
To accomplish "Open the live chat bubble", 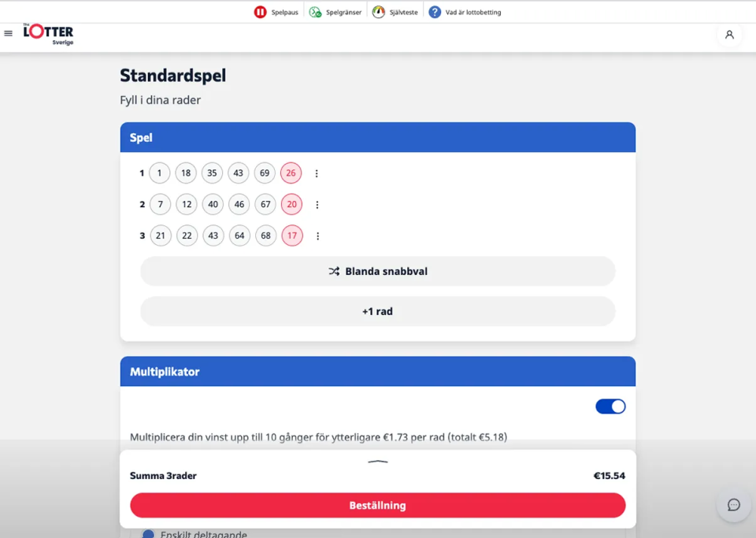I will coord(733,505).
